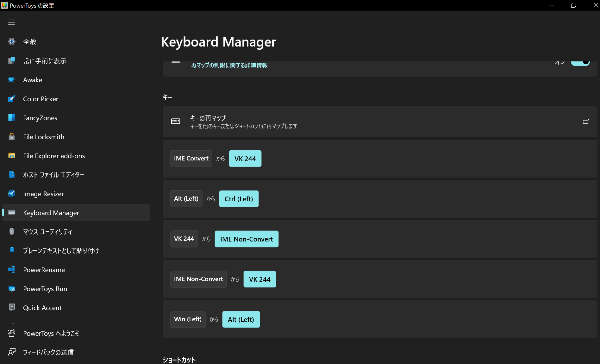Restore down the PowerToys window
The image size is (600, 364).
pyautogui.click(x=573, y=5)
